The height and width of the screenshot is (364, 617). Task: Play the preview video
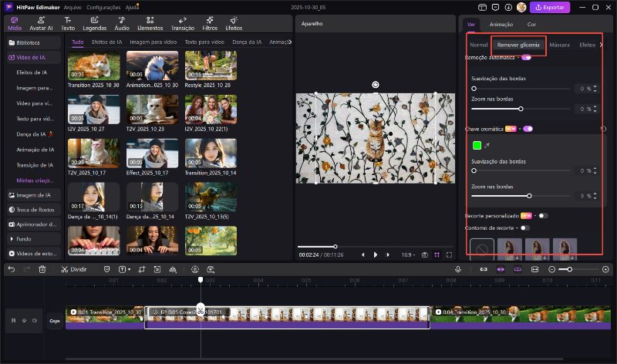376,255
